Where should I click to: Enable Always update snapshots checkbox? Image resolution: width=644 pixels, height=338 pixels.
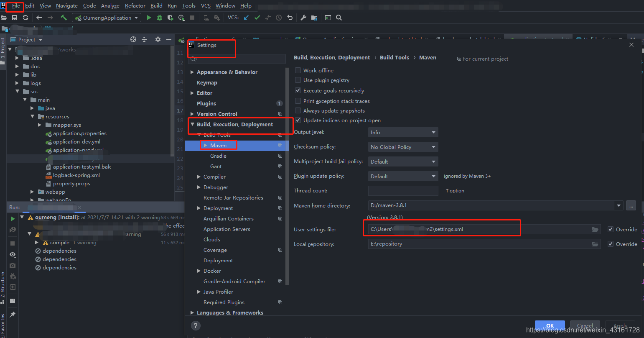click(298, 110)
